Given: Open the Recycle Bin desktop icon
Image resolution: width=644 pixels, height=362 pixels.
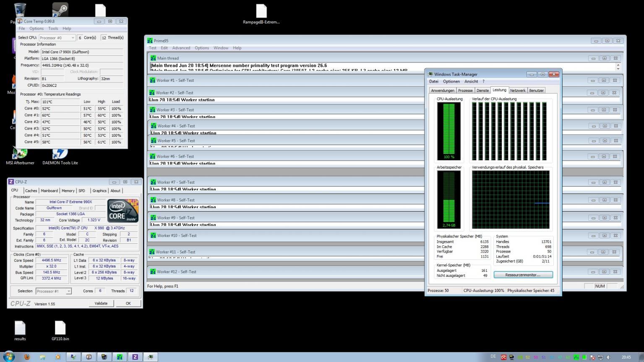Looking at the screenshot, I should (x=19, y=10).
